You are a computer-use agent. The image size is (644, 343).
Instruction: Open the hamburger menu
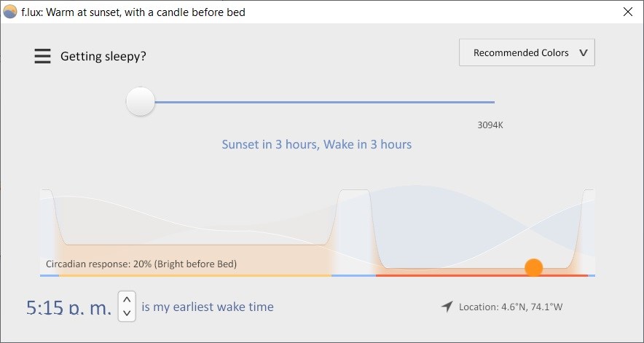click(43, 56)
